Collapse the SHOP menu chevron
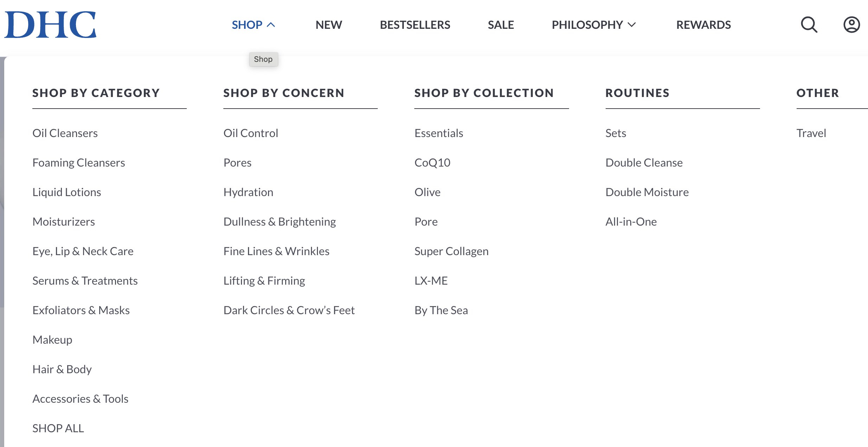 (x=271, y=25)
